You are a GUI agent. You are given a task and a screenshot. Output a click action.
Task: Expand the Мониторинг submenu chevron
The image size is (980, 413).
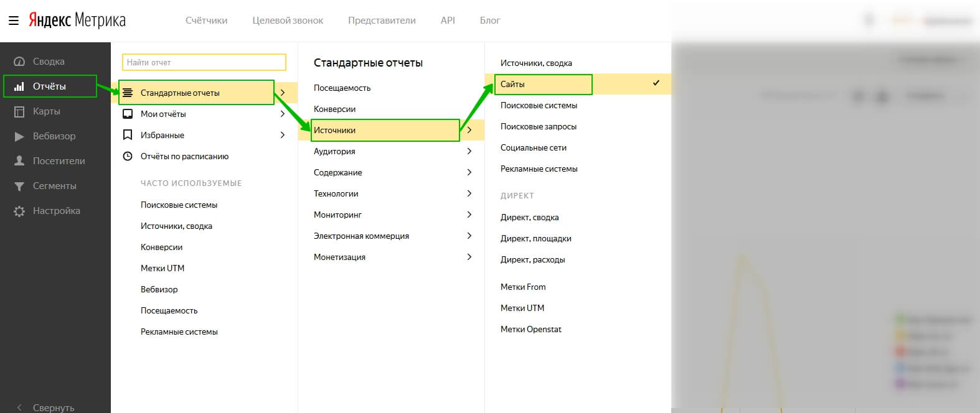469,215
